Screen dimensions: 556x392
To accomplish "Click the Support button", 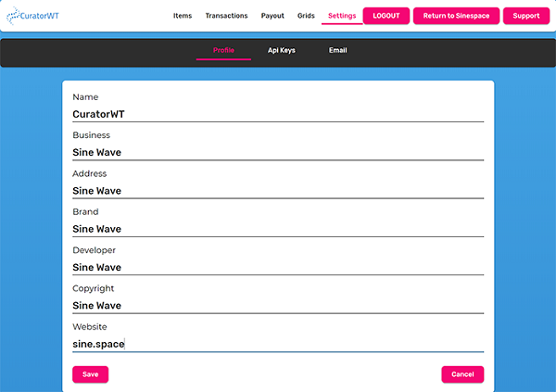I will click(526, 16).
